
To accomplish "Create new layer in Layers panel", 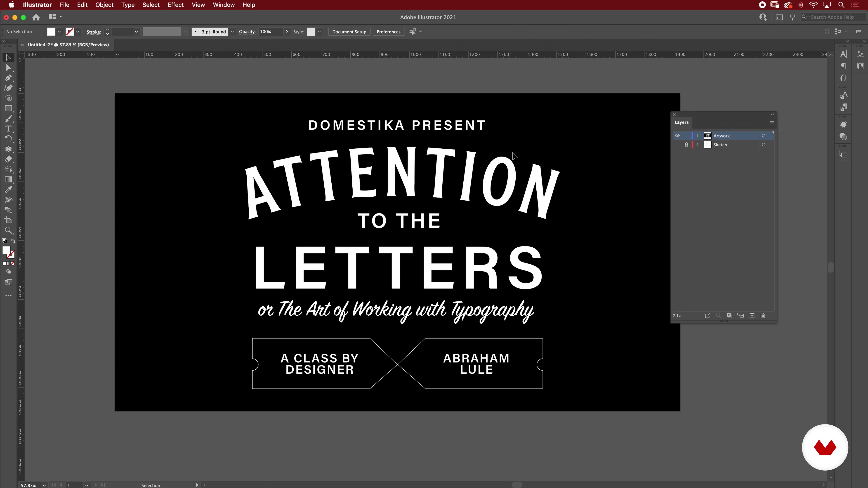I will [x=752, y=316].
